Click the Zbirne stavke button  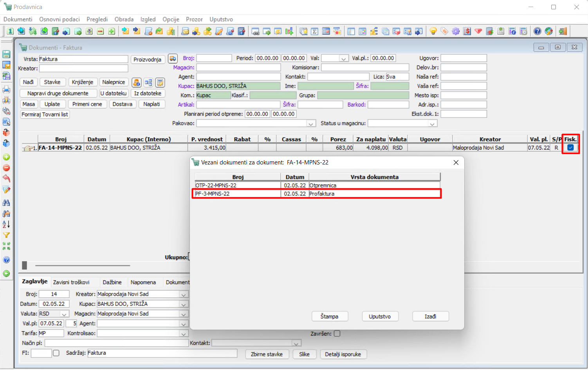coord(267,354)
